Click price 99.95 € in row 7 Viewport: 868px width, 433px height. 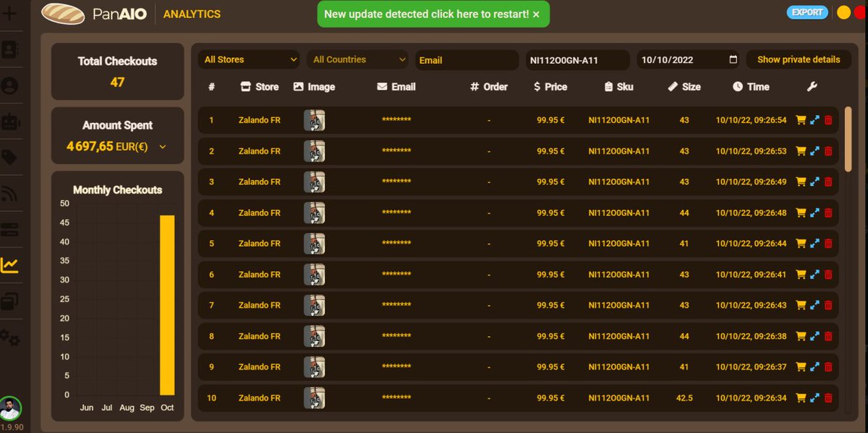(x=550, y=305)
